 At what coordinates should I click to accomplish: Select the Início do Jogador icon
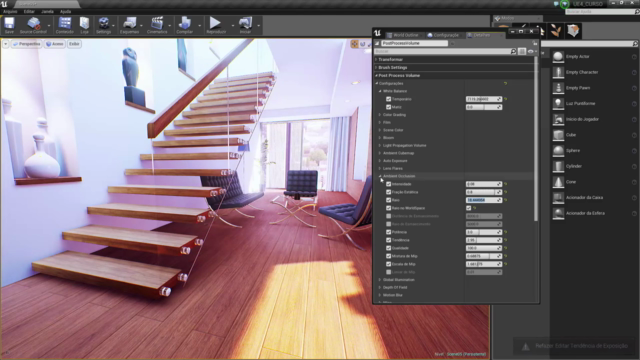coord(558,119)
